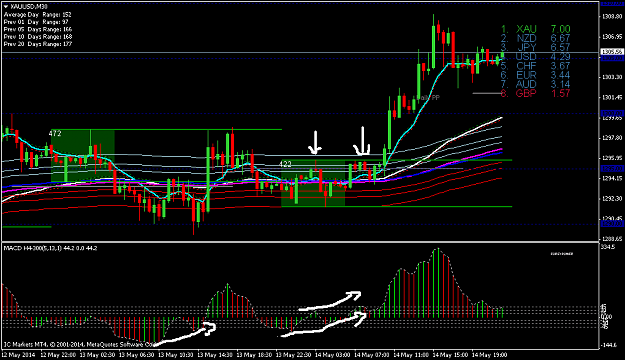Select the EUR 3.44 strength row

coord(536,75)
